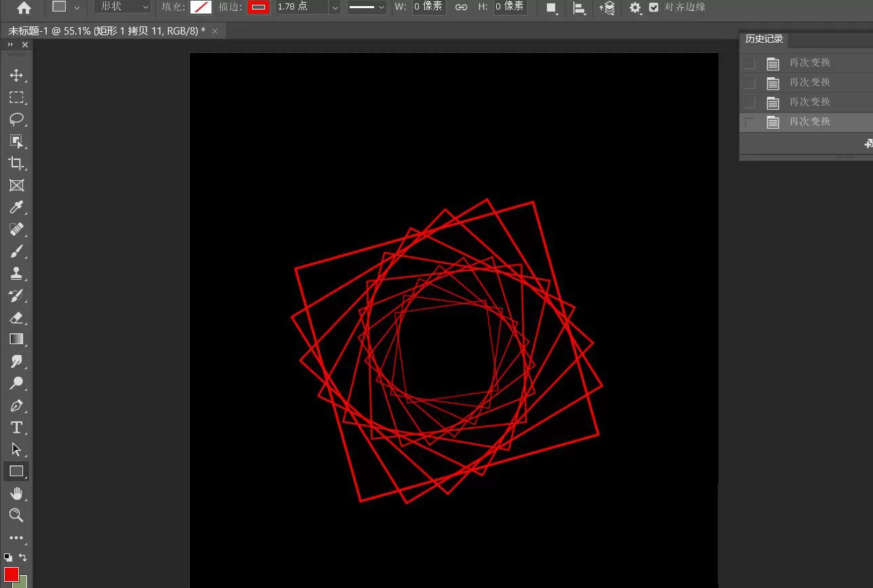Close the tools panel
The image size is (873, 588).
tap(25, 45)
